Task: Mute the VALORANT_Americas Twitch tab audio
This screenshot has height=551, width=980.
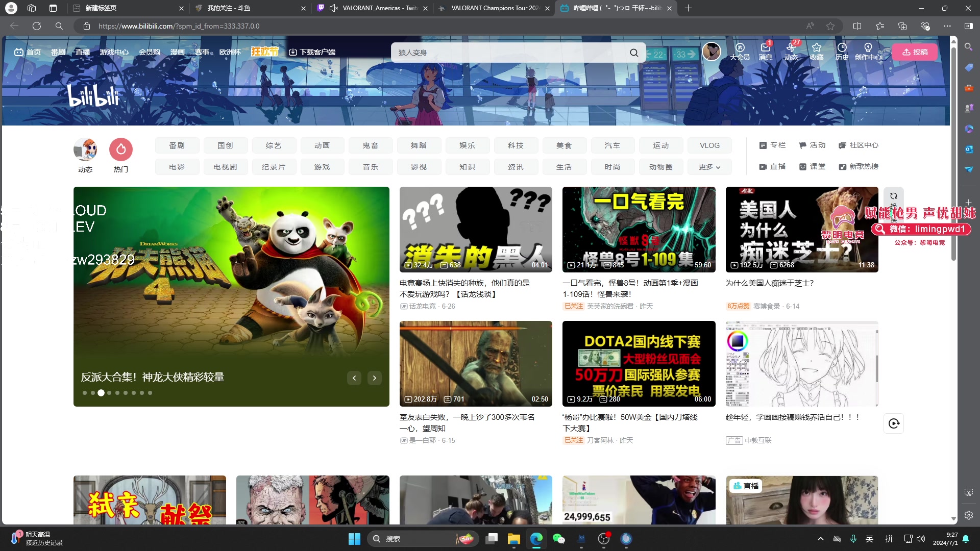Action: [x=334, y=8]
